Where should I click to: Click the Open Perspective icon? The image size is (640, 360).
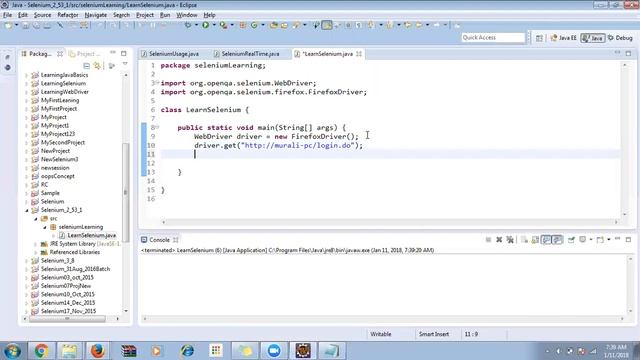(539, 38)
